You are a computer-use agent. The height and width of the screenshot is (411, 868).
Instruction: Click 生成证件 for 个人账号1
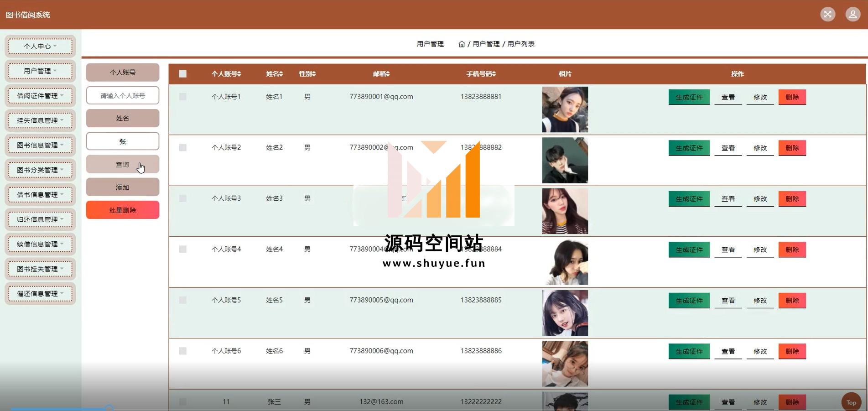click(x=689, y=97)
